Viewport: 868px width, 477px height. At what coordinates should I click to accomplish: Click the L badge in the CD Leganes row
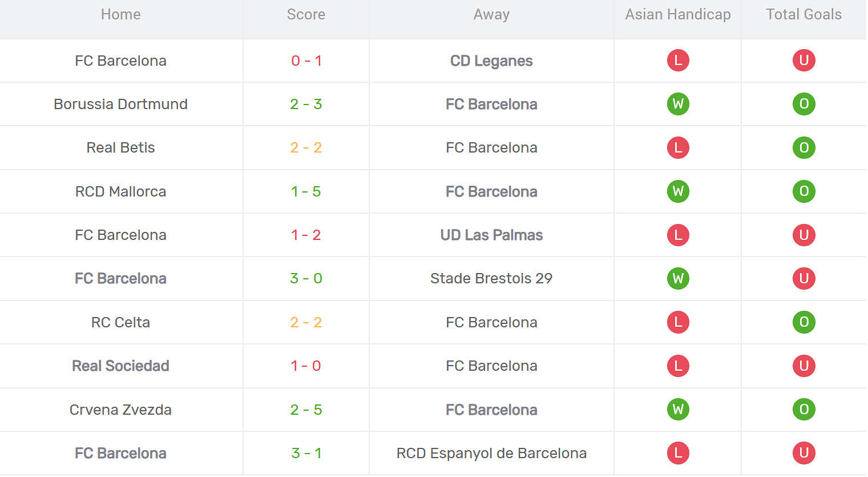[678, 61]
